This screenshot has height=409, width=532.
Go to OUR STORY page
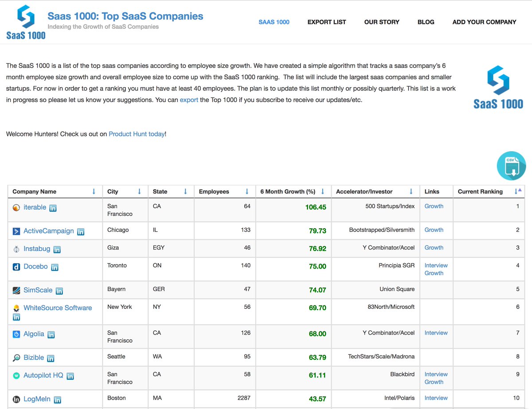tap(382, 22)
